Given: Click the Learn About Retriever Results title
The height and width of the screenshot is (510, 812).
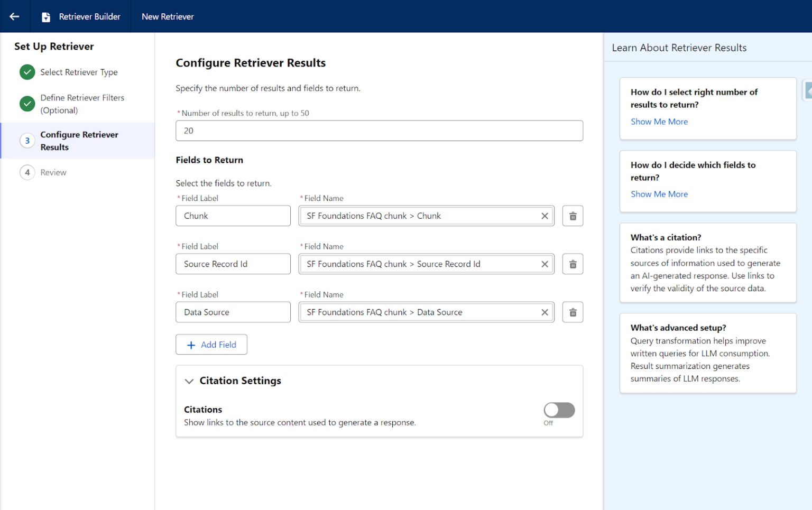Looking at the screenshot, I should (679, 48).
